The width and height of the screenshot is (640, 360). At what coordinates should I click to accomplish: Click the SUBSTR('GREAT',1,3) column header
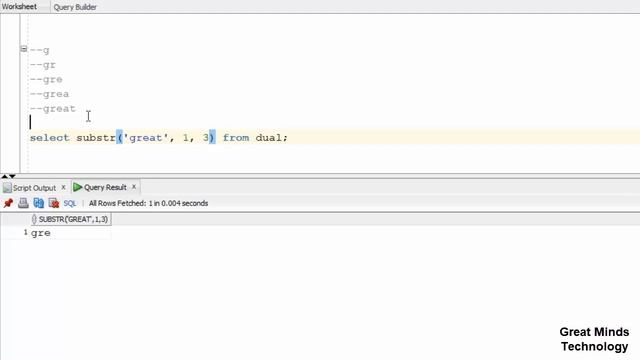click(x=71, y=219)
